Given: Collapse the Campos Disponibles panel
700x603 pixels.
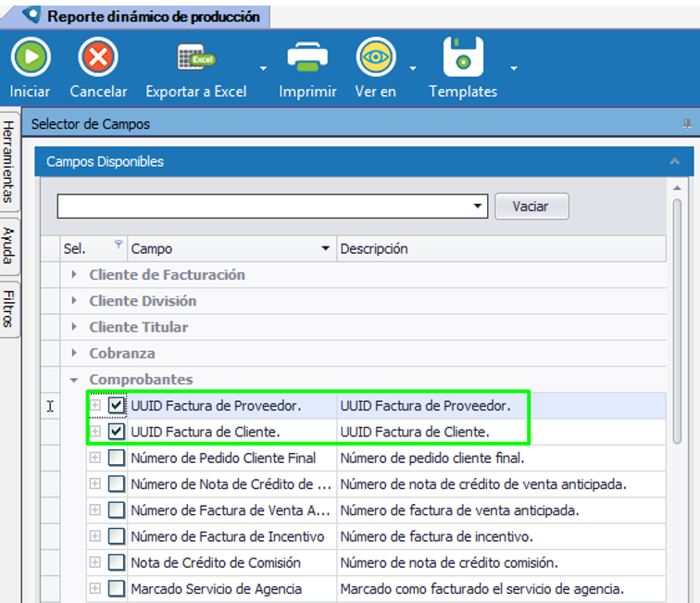Looking at the screenshot, I should pos(674,161).
